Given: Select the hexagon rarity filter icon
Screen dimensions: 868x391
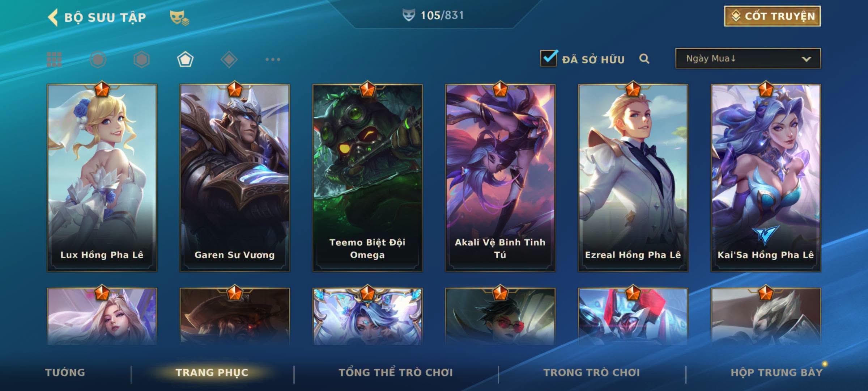Looking at the screenshot, I should (141, 59).
